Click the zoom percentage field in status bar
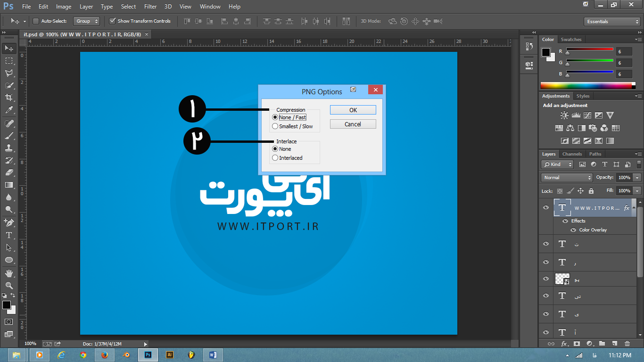Screen dimensions: 644x362 tap(31, 344)
